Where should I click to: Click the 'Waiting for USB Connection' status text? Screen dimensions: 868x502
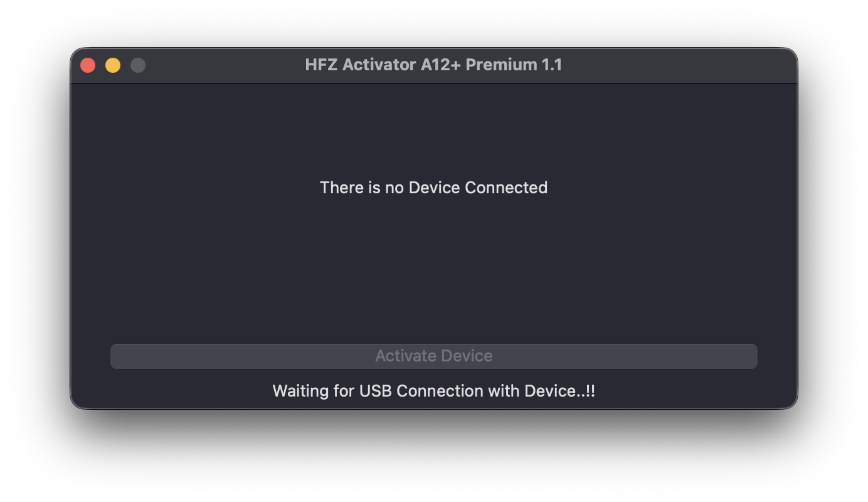coord(433,390)
